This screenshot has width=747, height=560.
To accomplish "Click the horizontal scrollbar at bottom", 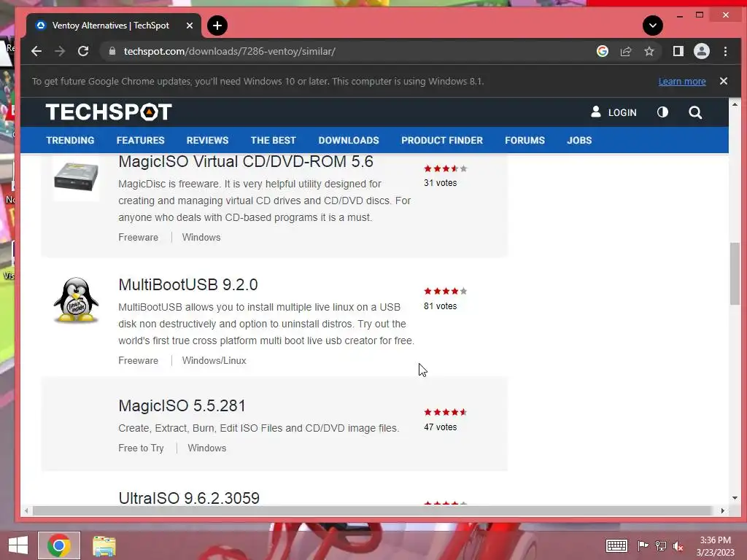I will (x=372, y=510).
